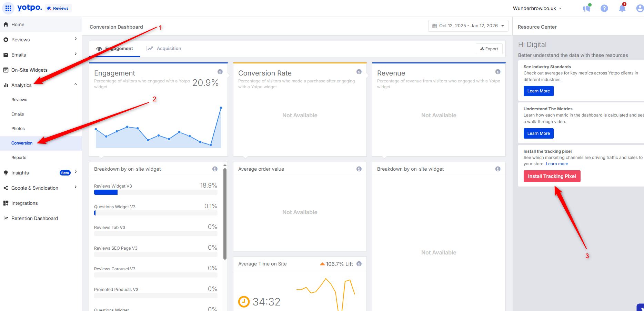Click the Google & Syndication share icon
The width and height of the screenshot is (644, 311).
coord(6,188)
